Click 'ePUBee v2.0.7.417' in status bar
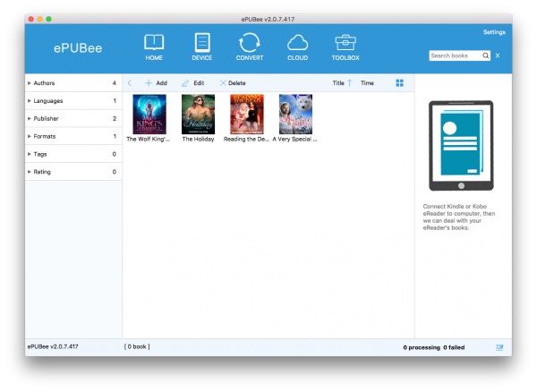537x392 pixels. pos(53,346)
